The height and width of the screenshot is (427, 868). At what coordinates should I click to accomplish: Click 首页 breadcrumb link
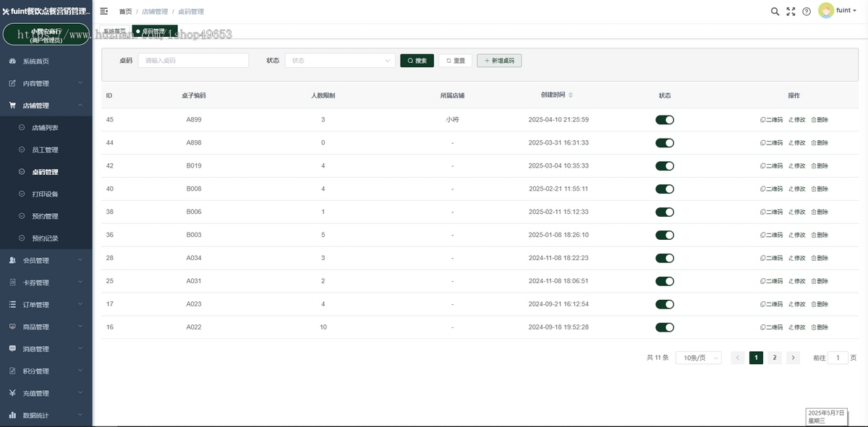(x=126, y=12)
